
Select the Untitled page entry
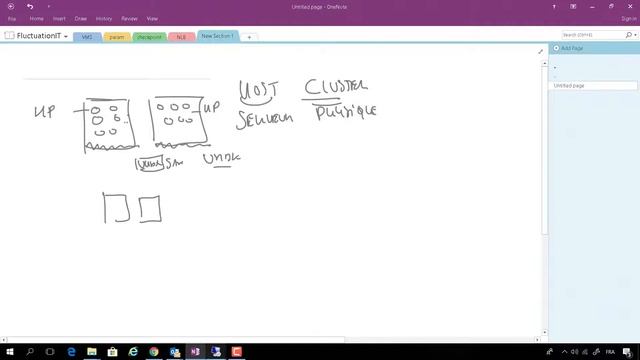point(594,86)
